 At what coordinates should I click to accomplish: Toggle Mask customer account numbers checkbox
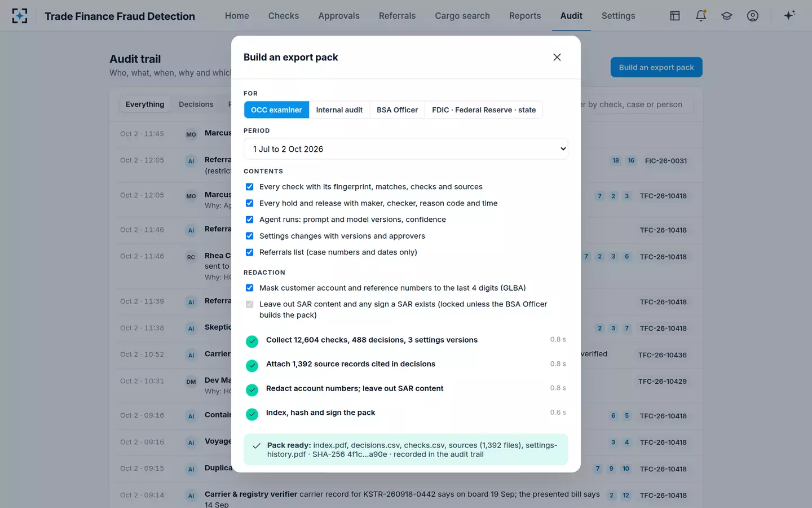(249, 288)
